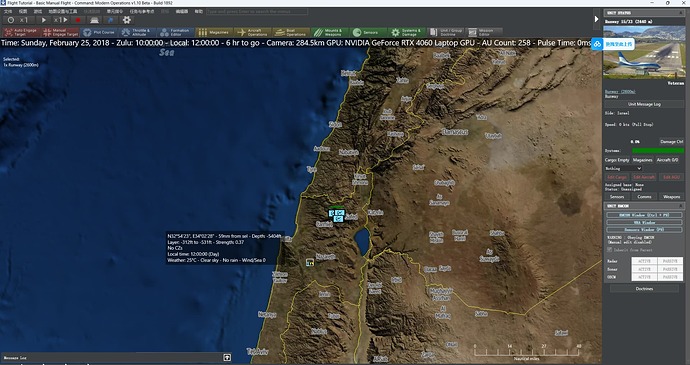This screenshot has height=365, width=690.
Task: Set Radar to ACTIVE
Action: point(644,261)
